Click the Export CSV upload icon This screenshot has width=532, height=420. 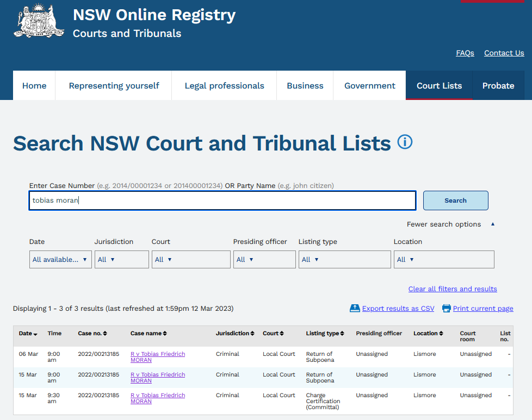pyautogui.click(x=355, y=308)
